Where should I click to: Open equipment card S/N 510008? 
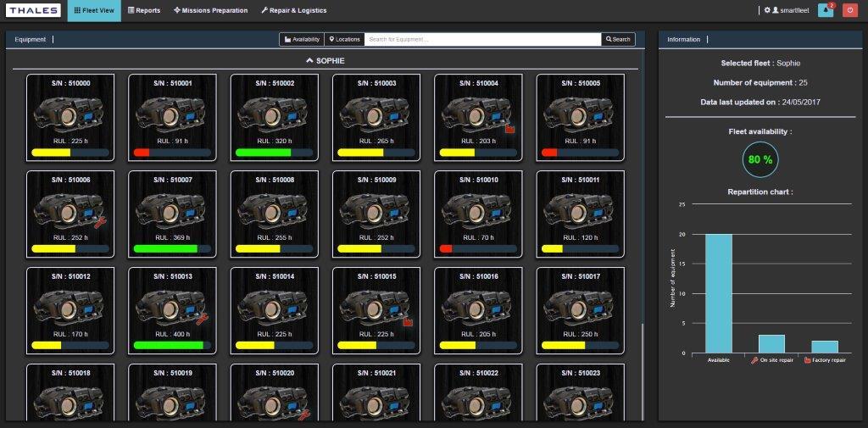[x=275, y=214]
